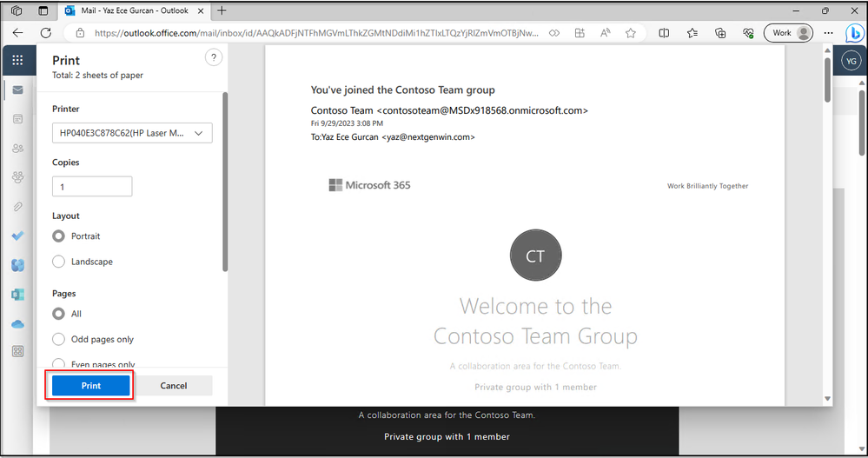868x458 pixels.
Task: Click the "Fri 9/29/2023 3:08 PM" date
Action: click(x=347, y=123)
